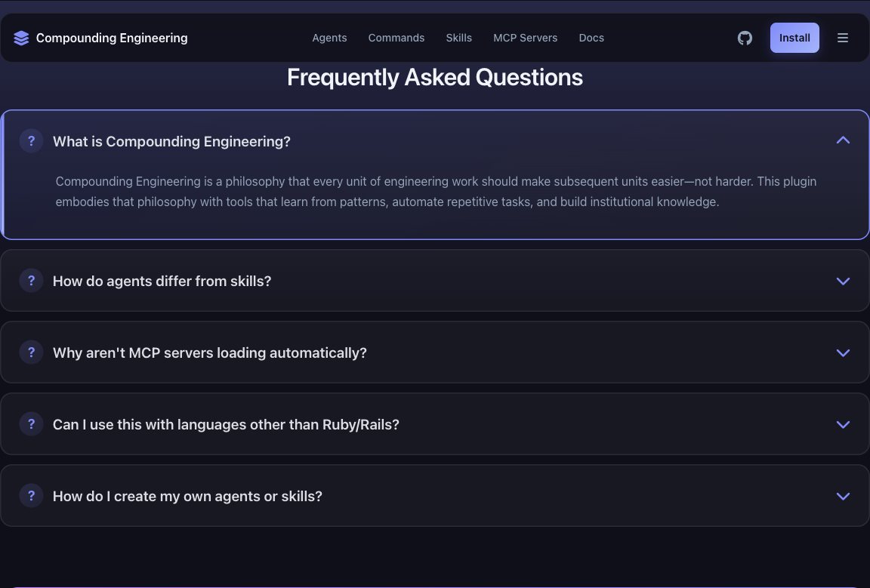Expand the MCP servers loading question chevron
The width and height of the screenshot is (870, 588).
[843, 352]
